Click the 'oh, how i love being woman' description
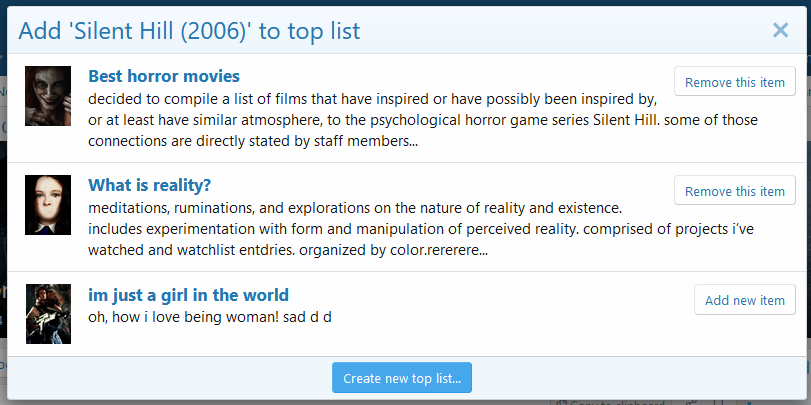 209,317
